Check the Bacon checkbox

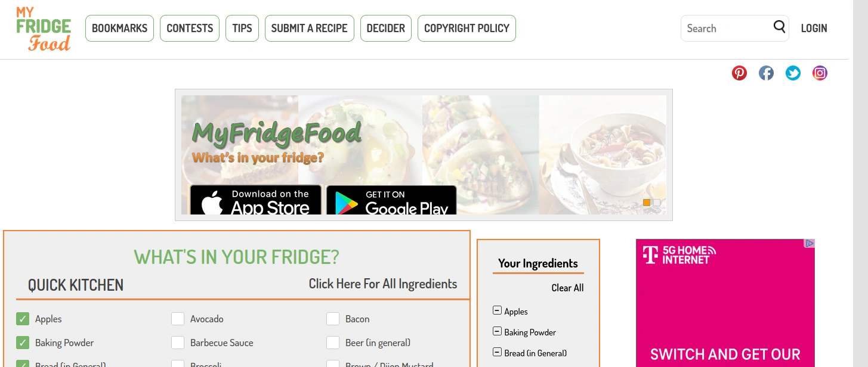click(x=333, y=319)
